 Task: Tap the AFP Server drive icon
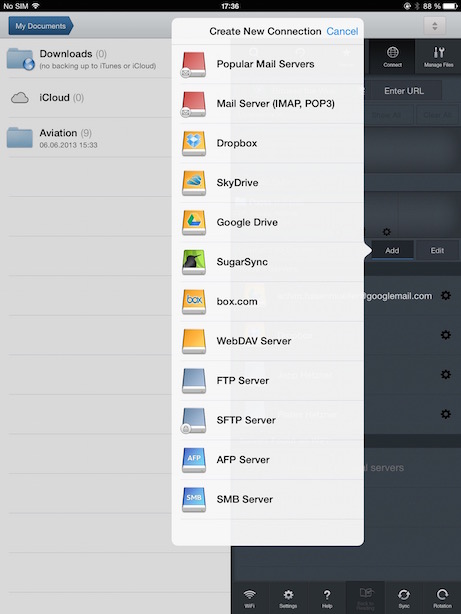click(194, 460)
